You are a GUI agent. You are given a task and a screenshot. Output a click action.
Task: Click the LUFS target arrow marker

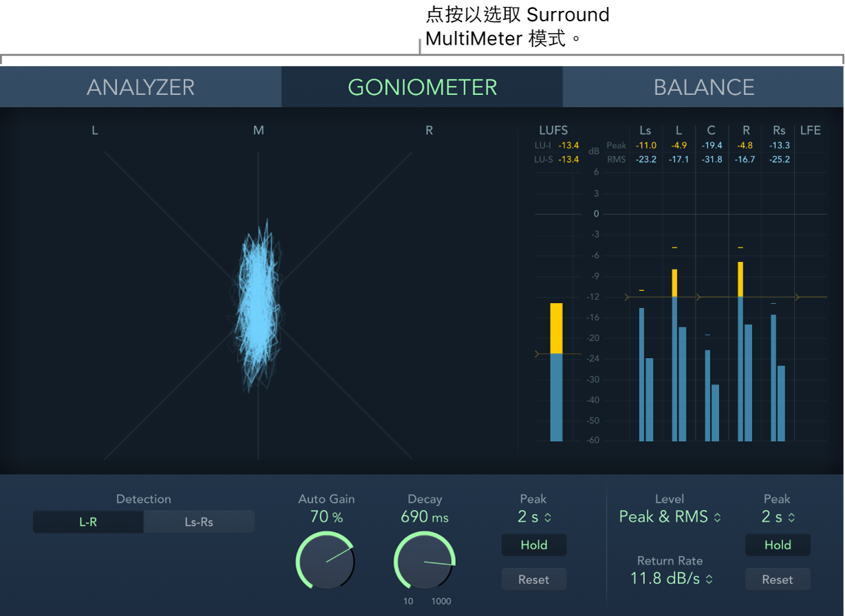click(538, 354)
